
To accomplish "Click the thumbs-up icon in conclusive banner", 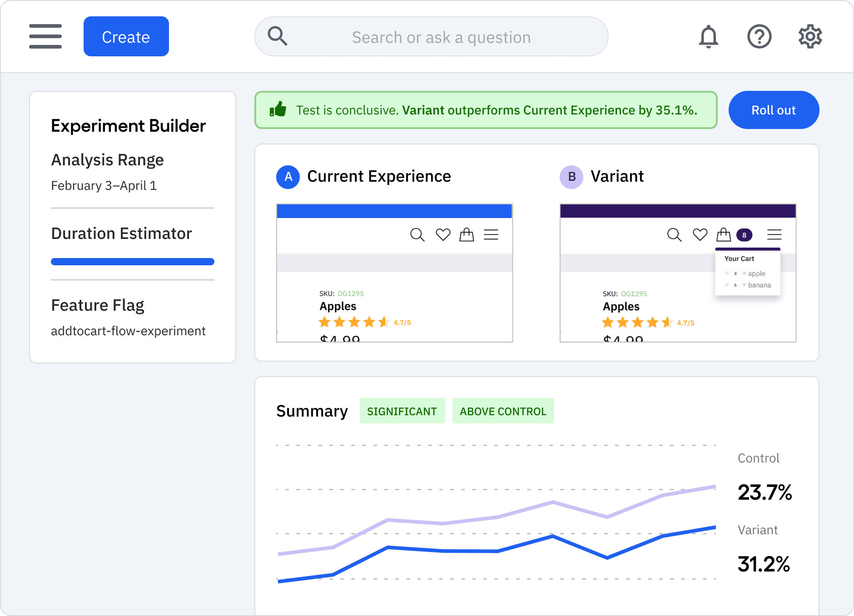I will [278, 109].
